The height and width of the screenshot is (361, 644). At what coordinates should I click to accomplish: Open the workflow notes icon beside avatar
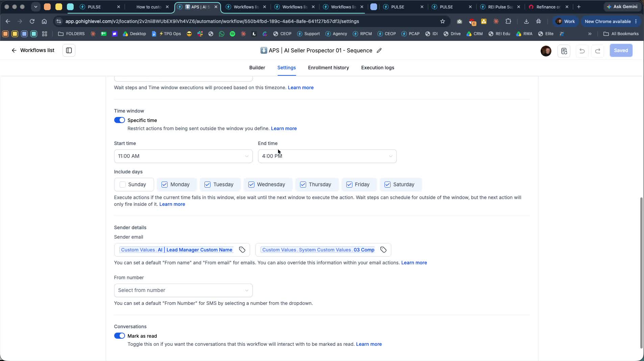point(564,51)
